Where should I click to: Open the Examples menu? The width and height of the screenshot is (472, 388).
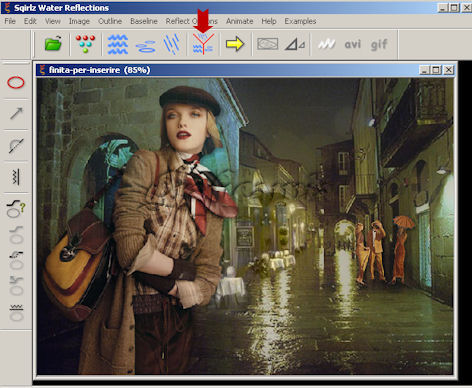point(300,21)
